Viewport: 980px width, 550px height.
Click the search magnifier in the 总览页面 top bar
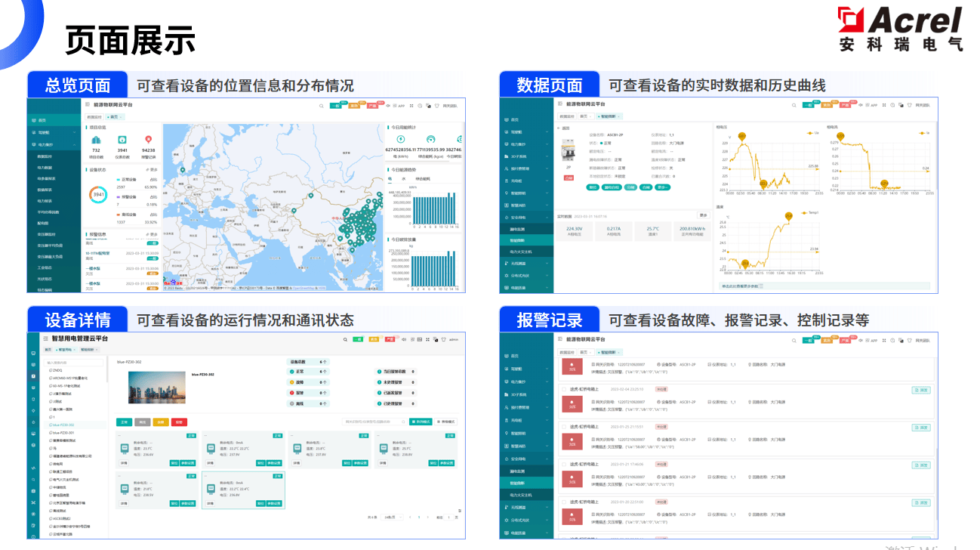click(x=321, y=106)
